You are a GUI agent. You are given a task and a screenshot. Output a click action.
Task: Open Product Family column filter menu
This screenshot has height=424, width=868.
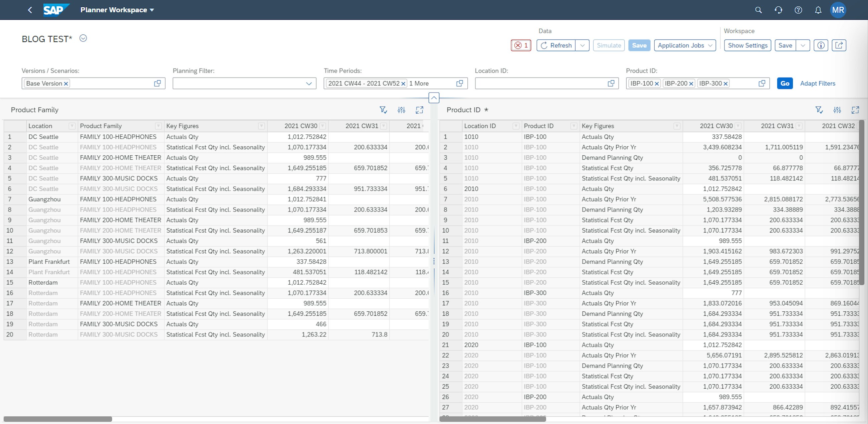pyautogui.click(x=158, y=126)
